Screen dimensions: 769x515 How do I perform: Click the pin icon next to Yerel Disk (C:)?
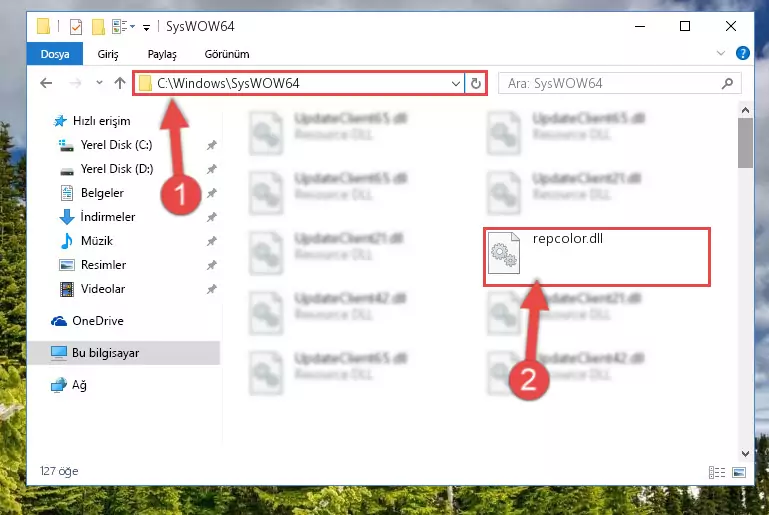pyautogui.click(x=211, y=145)
